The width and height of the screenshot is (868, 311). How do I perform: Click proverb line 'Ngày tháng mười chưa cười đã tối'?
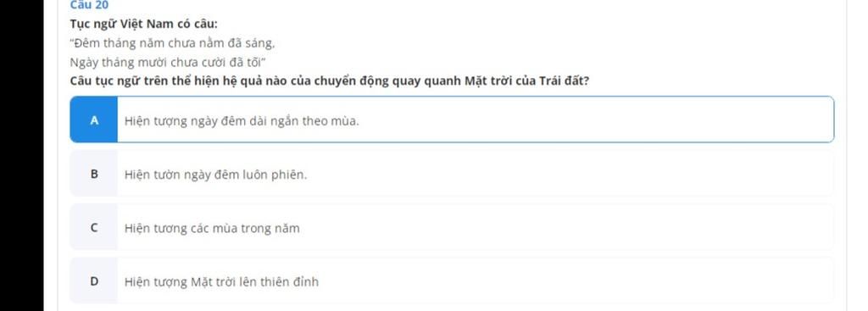click(x=170, y=61)
